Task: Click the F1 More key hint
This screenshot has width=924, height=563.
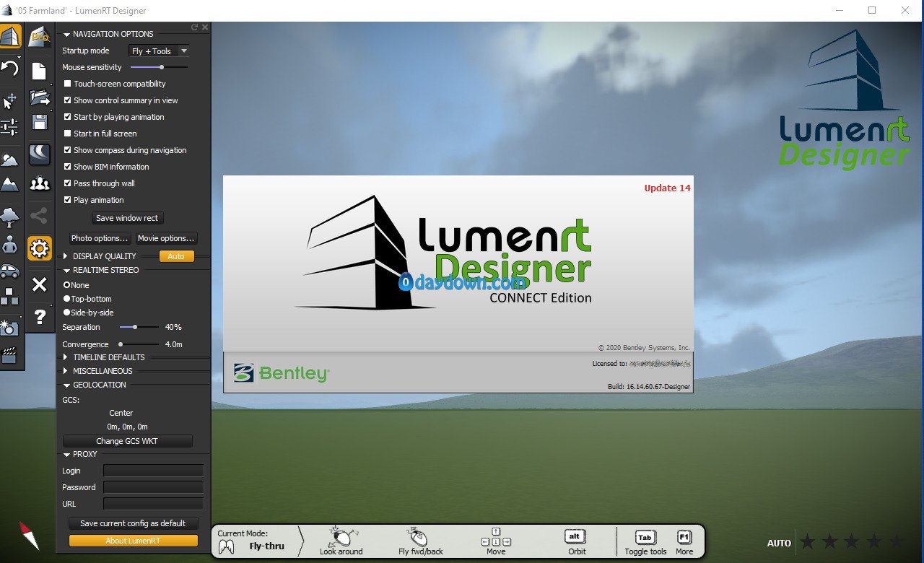Action: [x=684, y=543]
